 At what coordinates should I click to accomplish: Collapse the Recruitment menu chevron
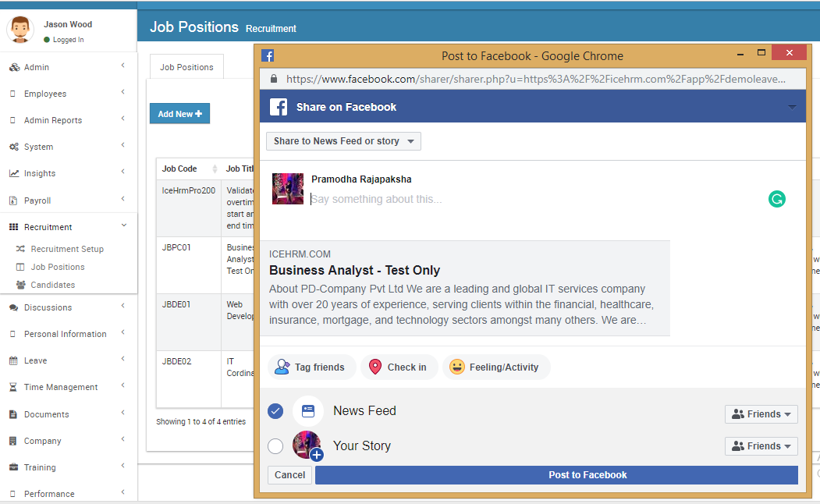point(124,225)
